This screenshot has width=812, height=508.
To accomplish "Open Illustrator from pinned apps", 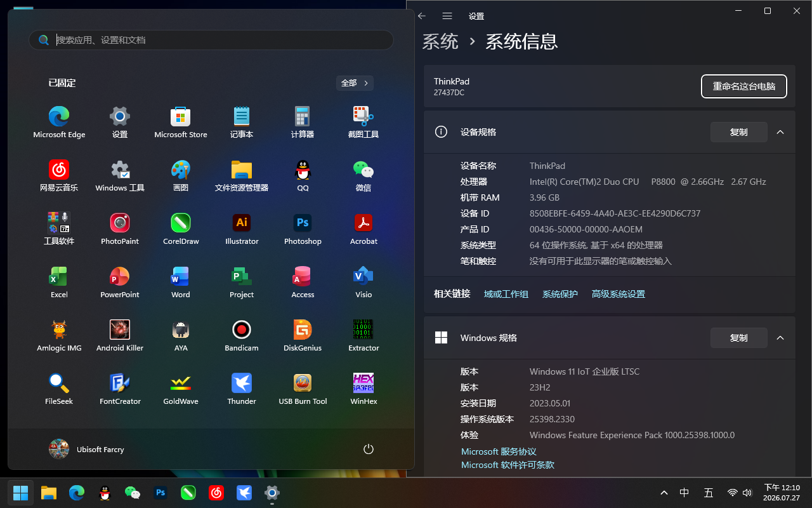I will click(x=242, y=229).
